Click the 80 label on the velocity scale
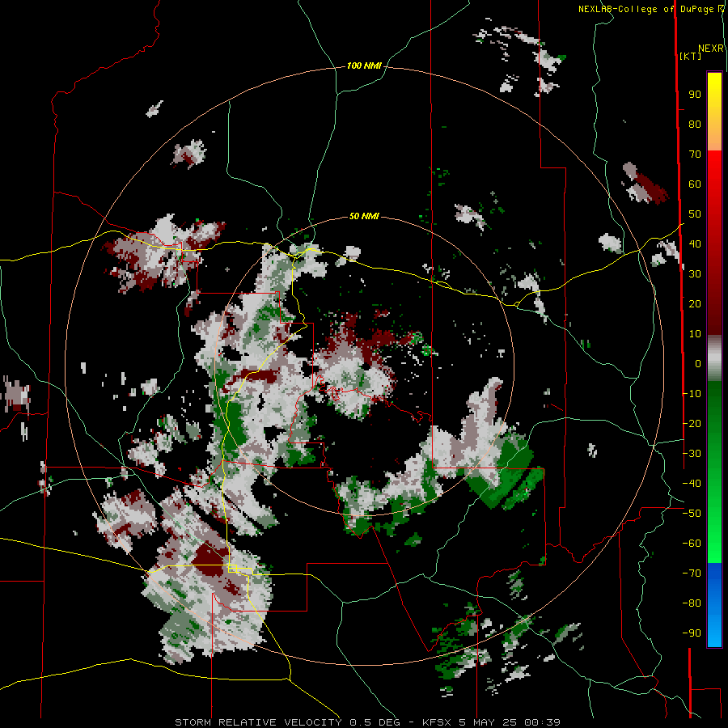The height and width of the screenshot is (728, 728). click(x=695, y=124)
